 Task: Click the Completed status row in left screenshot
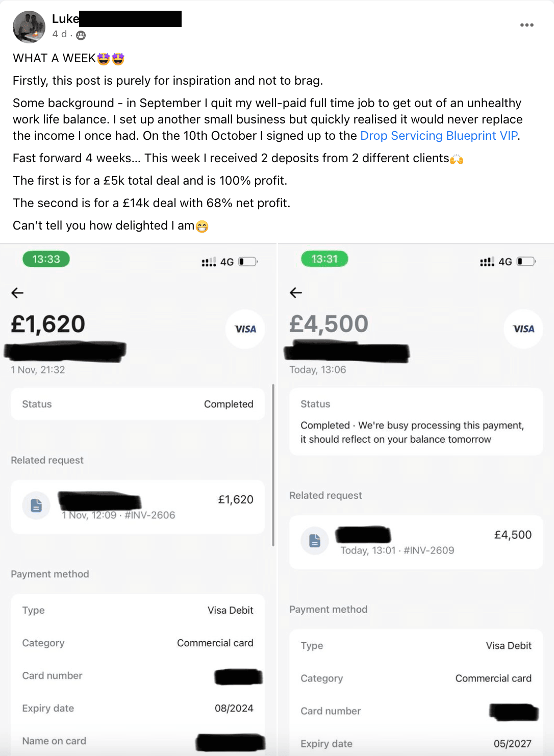tap(138, 404)
